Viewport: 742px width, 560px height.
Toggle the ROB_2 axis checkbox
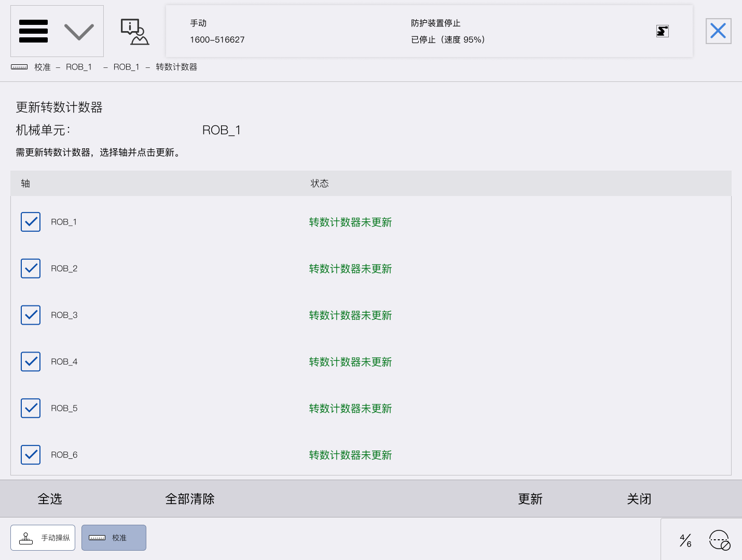[x=31, y=269]
